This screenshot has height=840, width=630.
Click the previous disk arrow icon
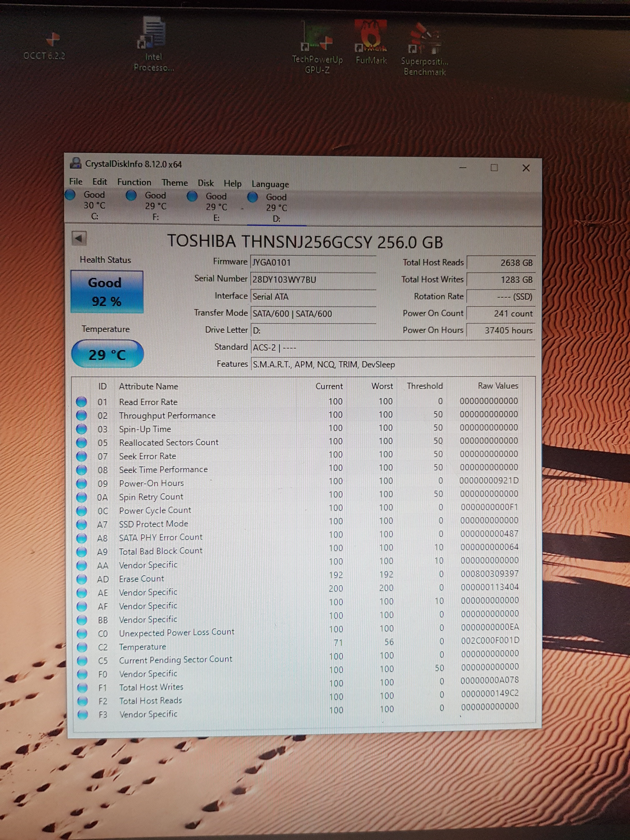(79, 239)
